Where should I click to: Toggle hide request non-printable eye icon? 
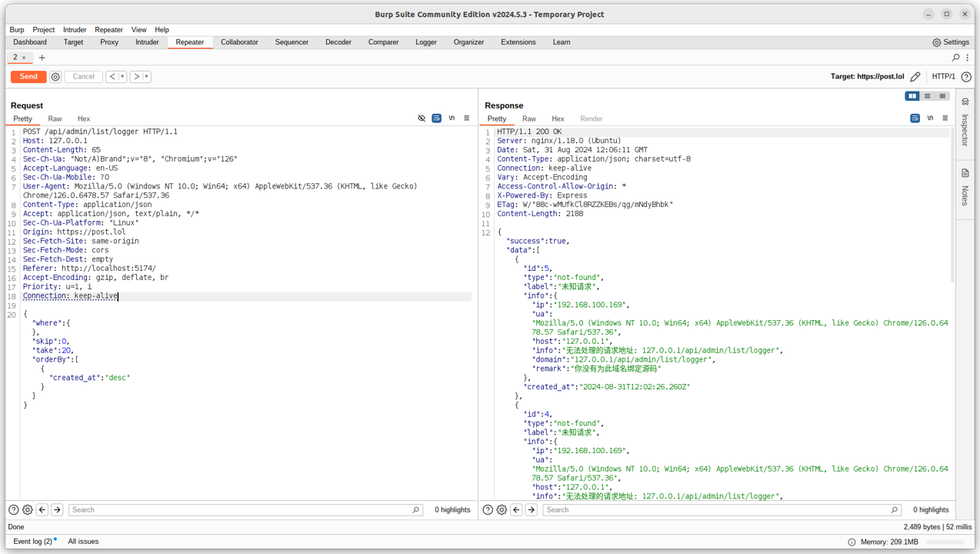coord(422,118)
